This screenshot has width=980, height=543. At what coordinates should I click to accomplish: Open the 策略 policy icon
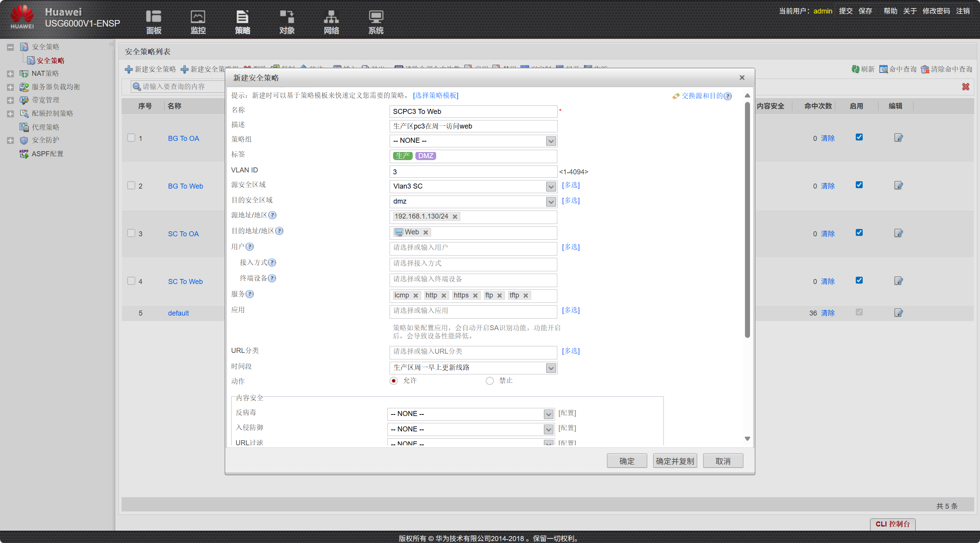[242, 22]
